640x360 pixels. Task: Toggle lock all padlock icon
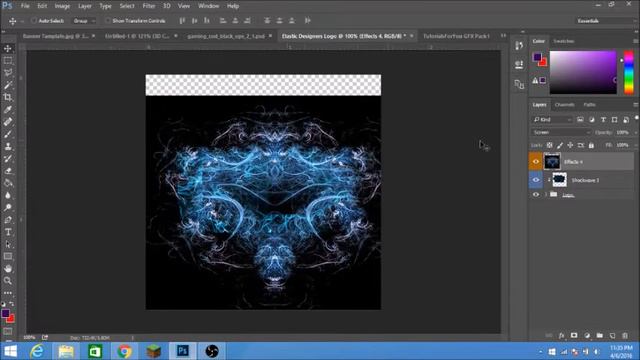(591, 145)
